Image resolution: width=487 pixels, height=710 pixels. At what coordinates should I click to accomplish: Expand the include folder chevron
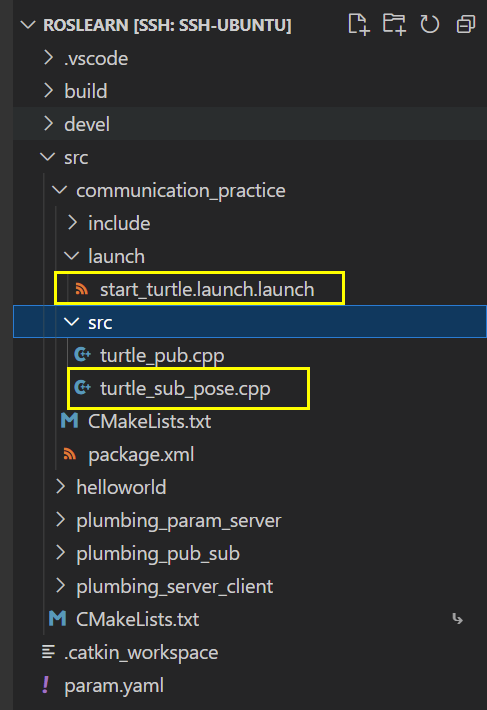(72, 222)
